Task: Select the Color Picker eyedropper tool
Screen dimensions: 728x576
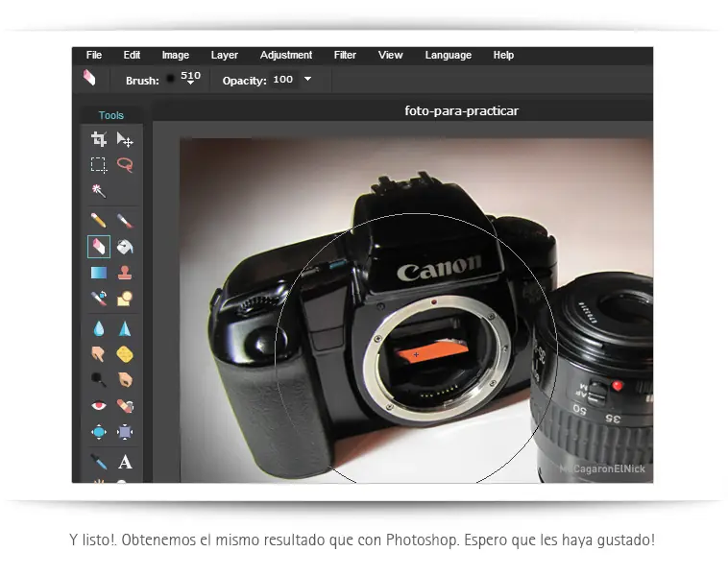Action: (x=98, y=462)
